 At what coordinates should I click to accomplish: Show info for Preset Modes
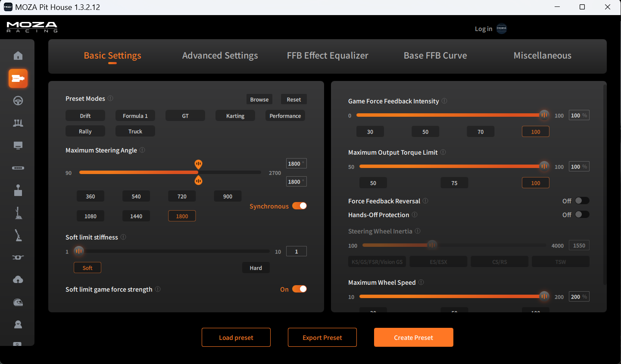pos(110,98)
